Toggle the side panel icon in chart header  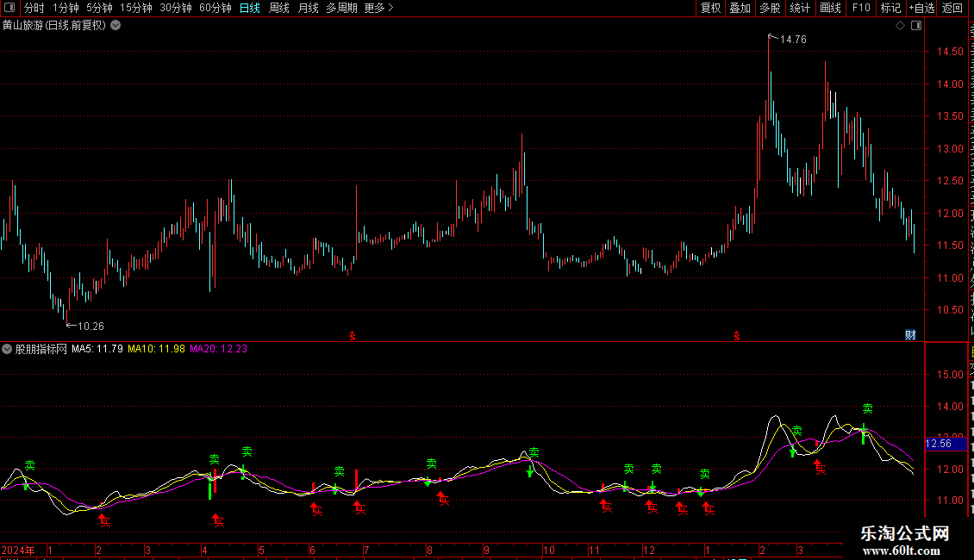(916, 26)
